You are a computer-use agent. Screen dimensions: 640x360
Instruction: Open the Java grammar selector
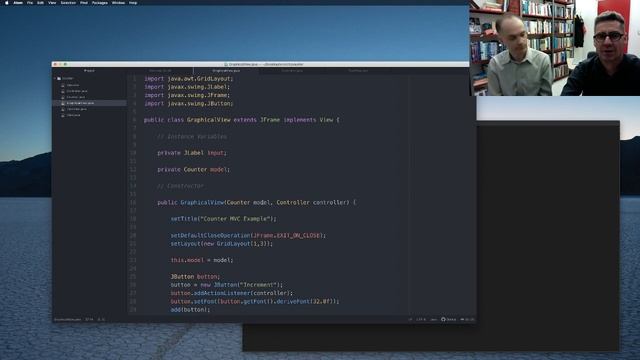(x=433, y=320)
